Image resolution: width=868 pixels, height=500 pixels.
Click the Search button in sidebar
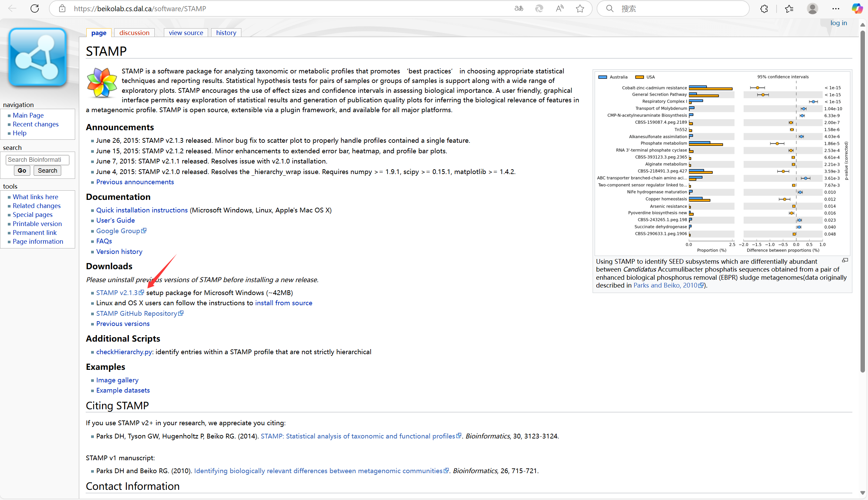(47, 171)
